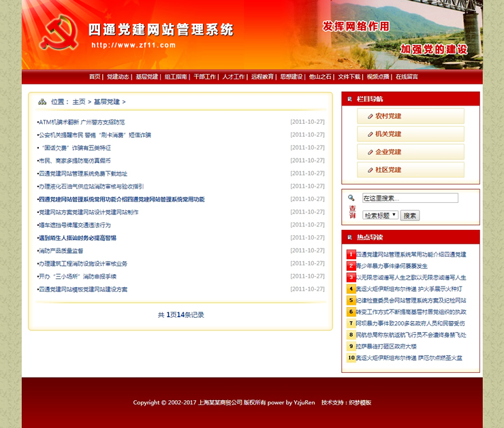Open article ATM机骗术翻新 广州警方支招防范

click(82, 122)
